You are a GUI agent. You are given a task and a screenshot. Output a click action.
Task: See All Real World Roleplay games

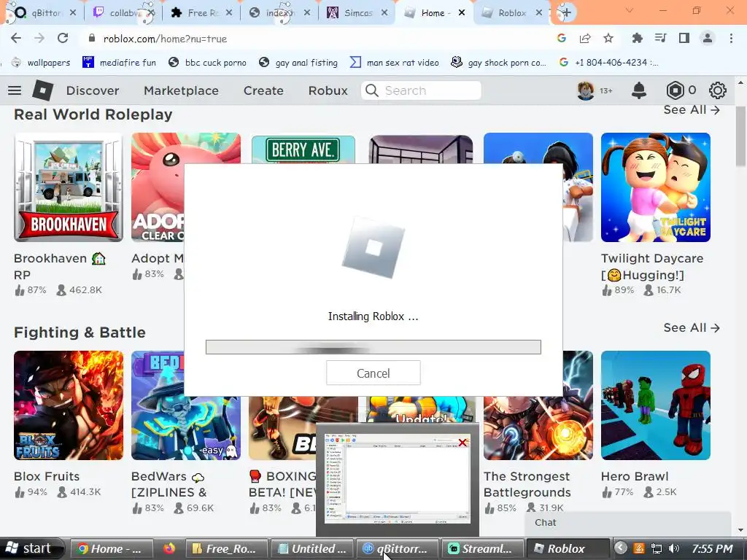(692, 110)
